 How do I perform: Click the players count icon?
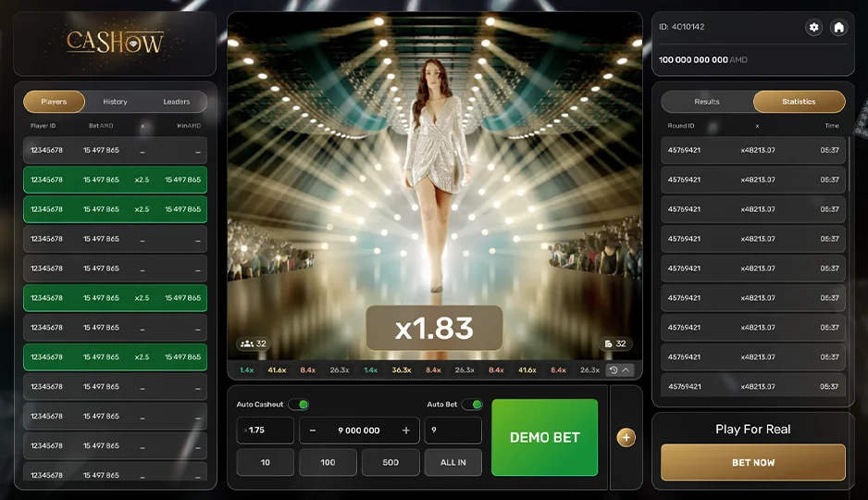(247, 344)
